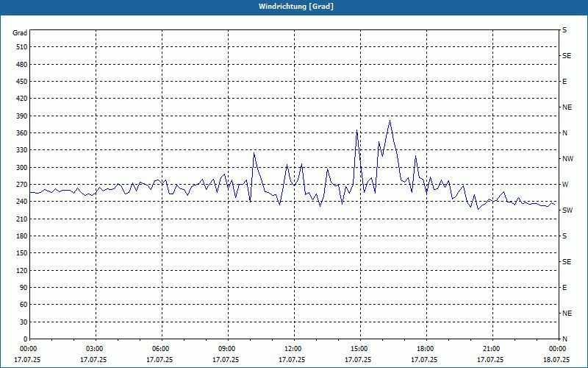Select the W compass label

pyautogui.click(x=565, y=185)
